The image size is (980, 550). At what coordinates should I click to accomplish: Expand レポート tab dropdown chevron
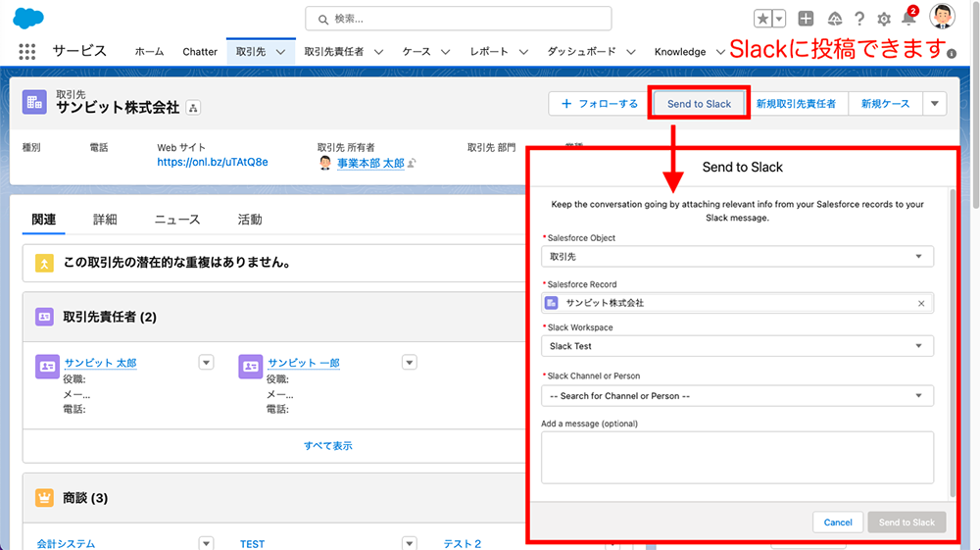[523, 52]
